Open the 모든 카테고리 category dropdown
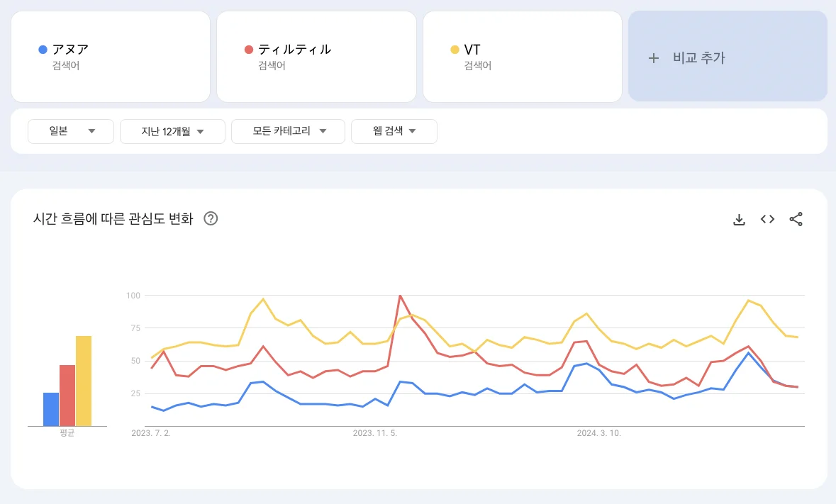This screenshot has width=836, height=504. coord(288,131)
